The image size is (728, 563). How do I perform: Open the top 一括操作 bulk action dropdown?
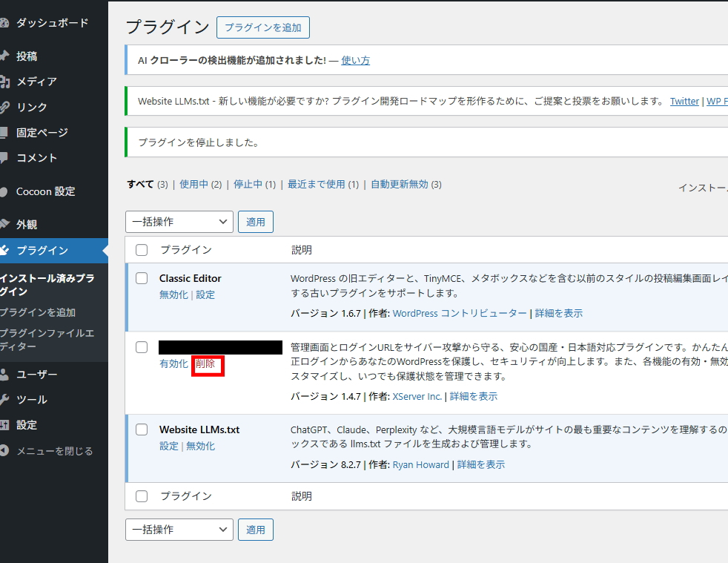point(179,222)
